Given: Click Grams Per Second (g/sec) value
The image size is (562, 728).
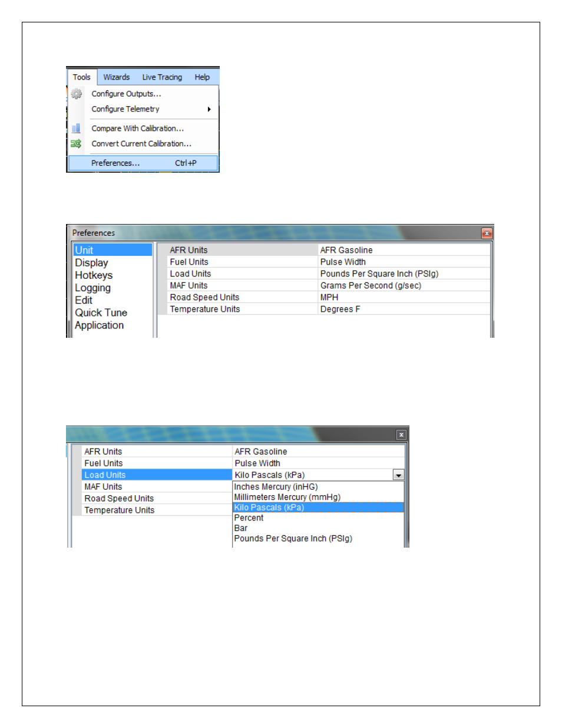Looking at the screenshot, I should pos(404,285).
